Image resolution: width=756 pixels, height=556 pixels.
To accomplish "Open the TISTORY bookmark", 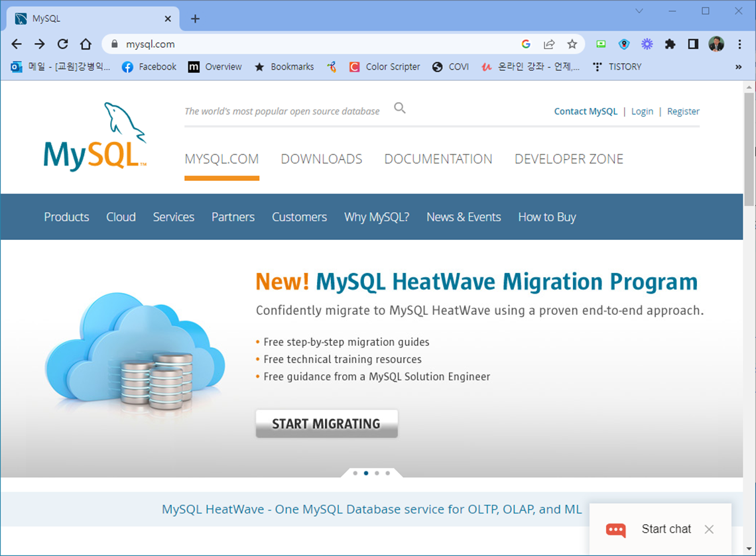I will point(617,66).
